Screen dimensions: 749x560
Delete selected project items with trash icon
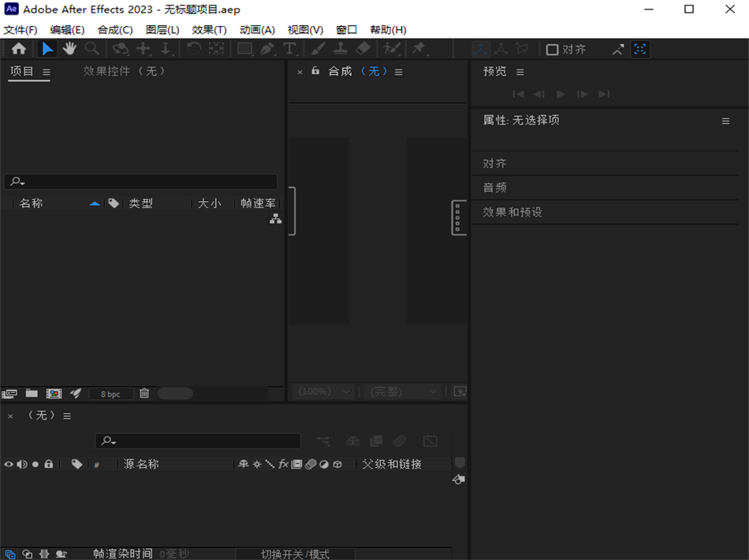pos(144,394)
